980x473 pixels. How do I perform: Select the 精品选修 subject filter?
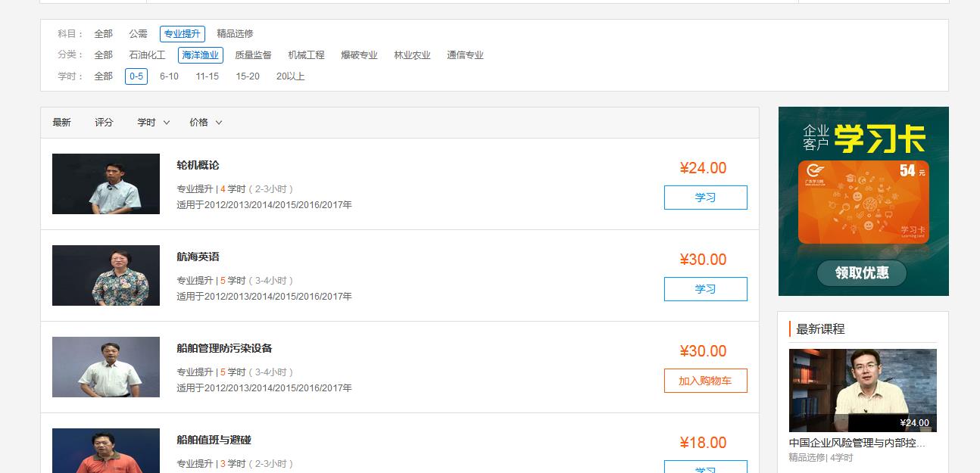coord(235,34)
